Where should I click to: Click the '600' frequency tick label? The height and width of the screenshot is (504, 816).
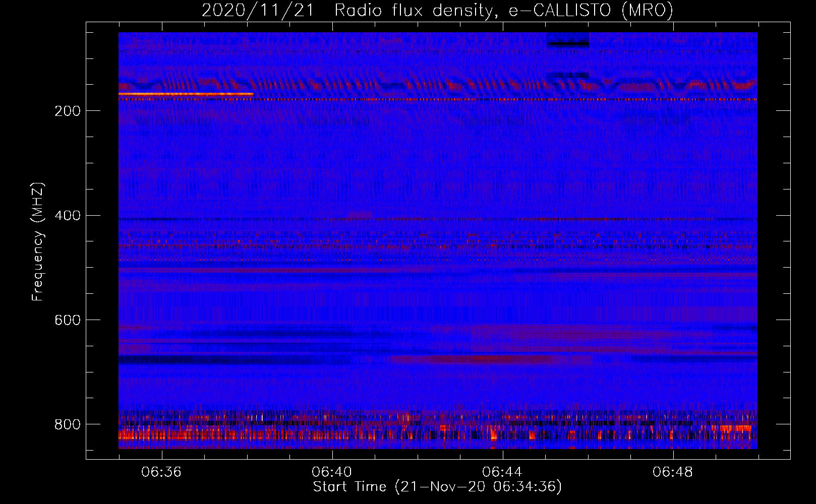point(68,321)
